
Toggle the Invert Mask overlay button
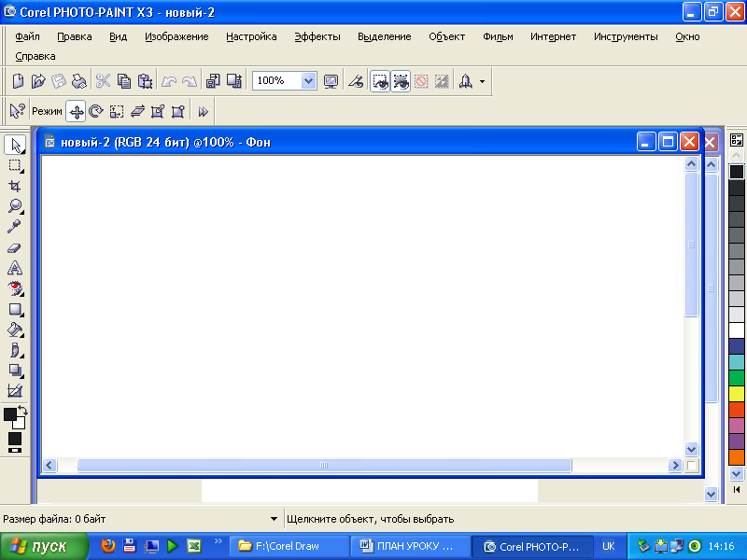(442, 81)
